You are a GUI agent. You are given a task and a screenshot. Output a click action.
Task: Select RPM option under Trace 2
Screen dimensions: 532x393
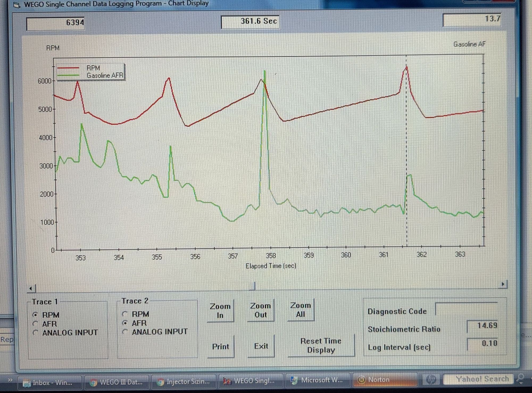125,314
